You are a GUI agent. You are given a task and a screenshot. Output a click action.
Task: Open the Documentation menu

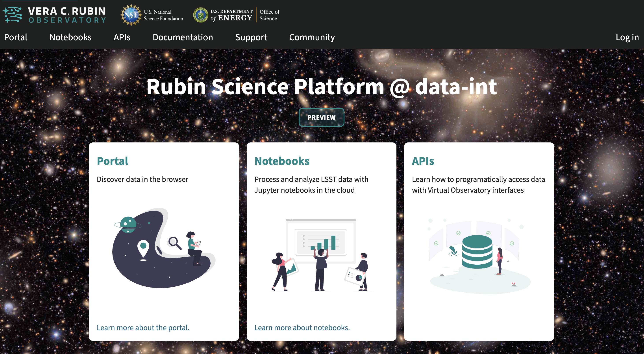pyautogui.click(x=183, y=37)
